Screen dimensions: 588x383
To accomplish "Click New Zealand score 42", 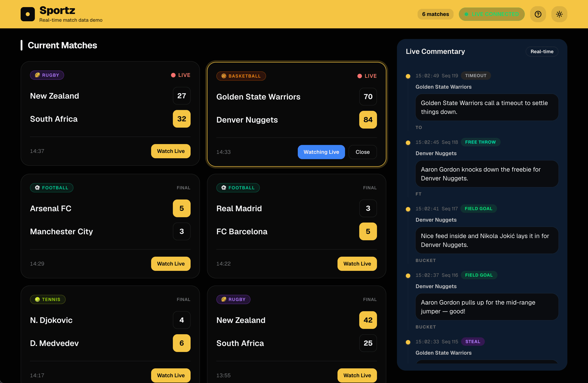I will coord(368,320).
